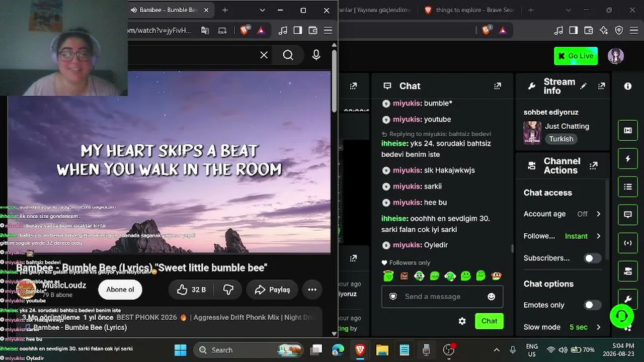Open the channel actions sidebar icon

pos(628,271)
